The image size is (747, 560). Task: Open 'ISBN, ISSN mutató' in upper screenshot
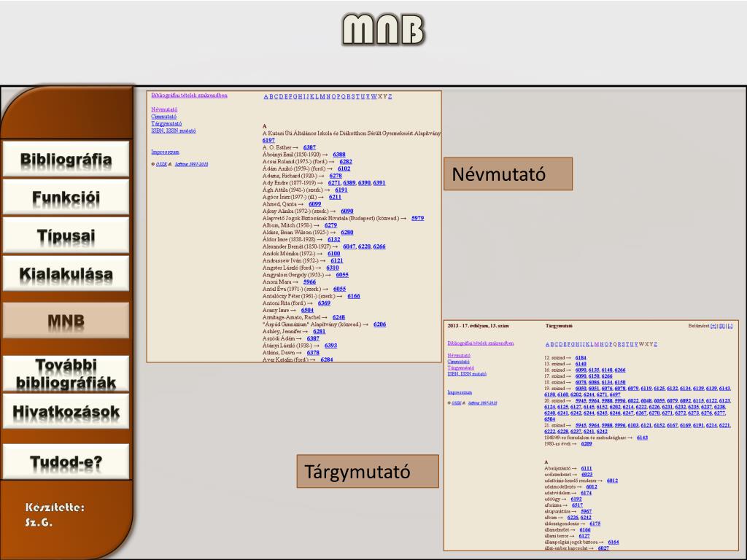coord(174,131)
